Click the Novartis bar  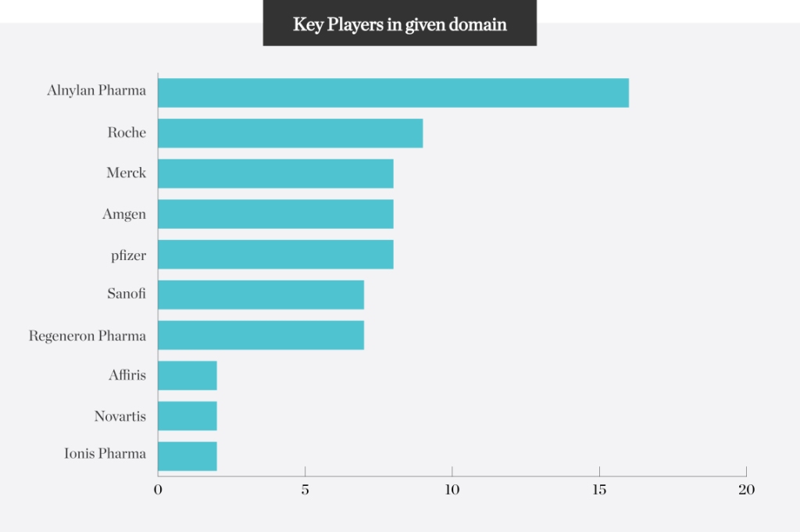point(187,416)
